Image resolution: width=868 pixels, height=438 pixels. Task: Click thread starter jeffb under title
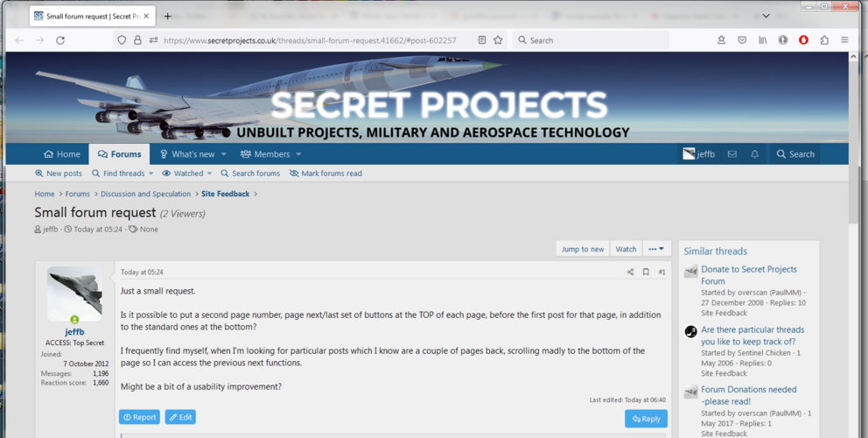tap(51, 229)
